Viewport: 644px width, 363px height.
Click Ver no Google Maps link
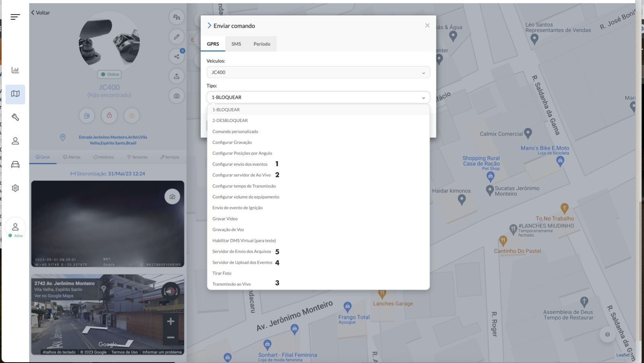(x=54, y=296)
